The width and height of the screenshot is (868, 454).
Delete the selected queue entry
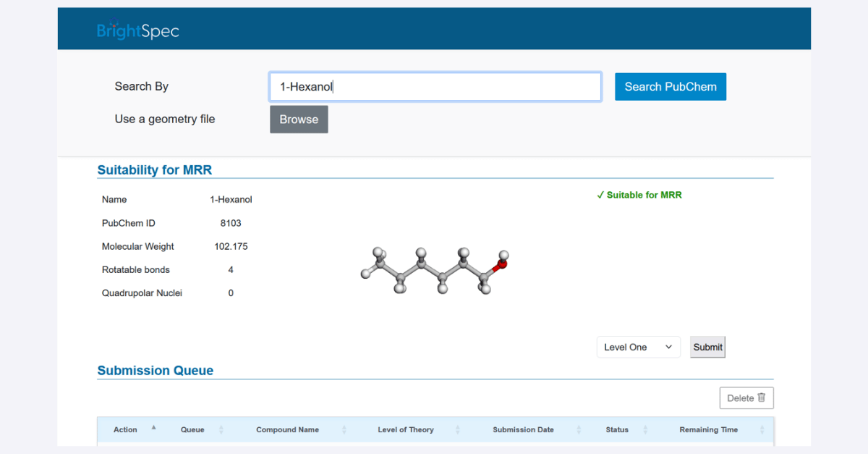pos(746,398)
